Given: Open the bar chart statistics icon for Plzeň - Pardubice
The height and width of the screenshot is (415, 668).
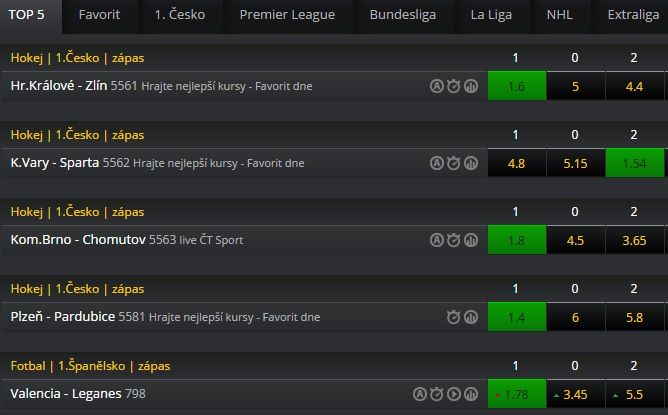Looking at the screenshot, I should (470, 317).
